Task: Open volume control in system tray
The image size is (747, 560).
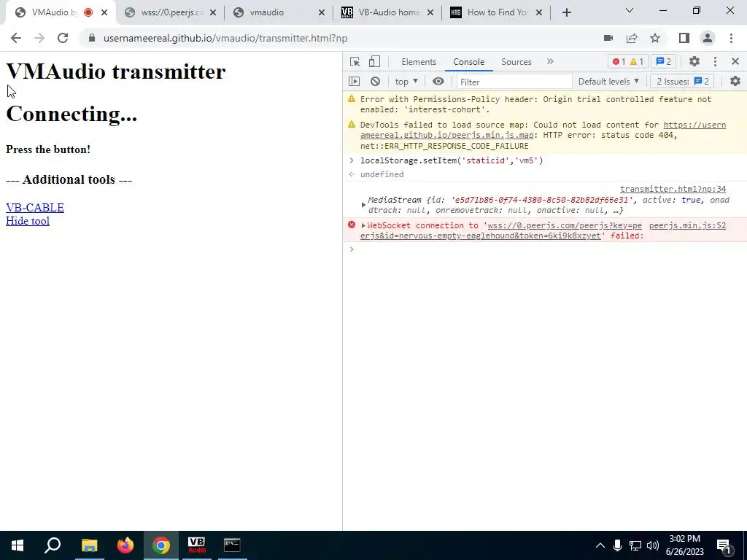Action: [x=653, y=545]
